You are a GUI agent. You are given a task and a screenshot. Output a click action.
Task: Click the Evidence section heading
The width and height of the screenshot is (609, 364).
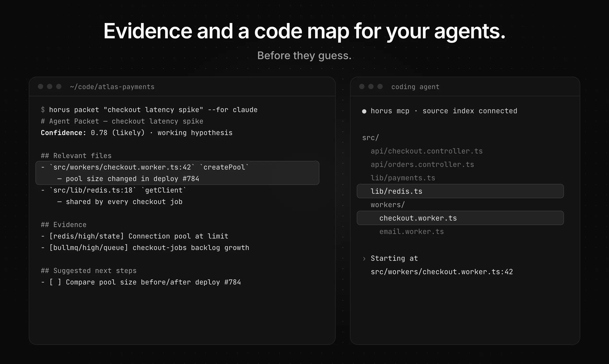click(64, 225)
